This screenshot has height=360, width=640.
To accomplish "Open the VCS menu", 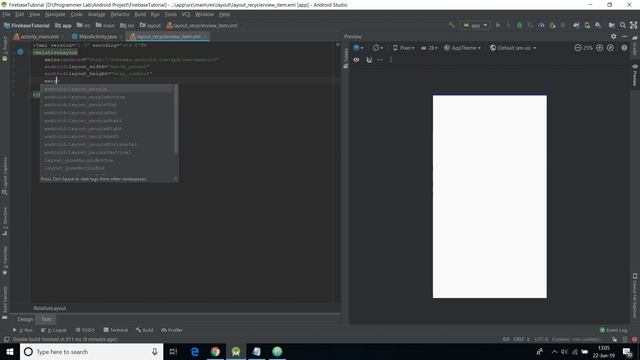I will click(186, 14).
